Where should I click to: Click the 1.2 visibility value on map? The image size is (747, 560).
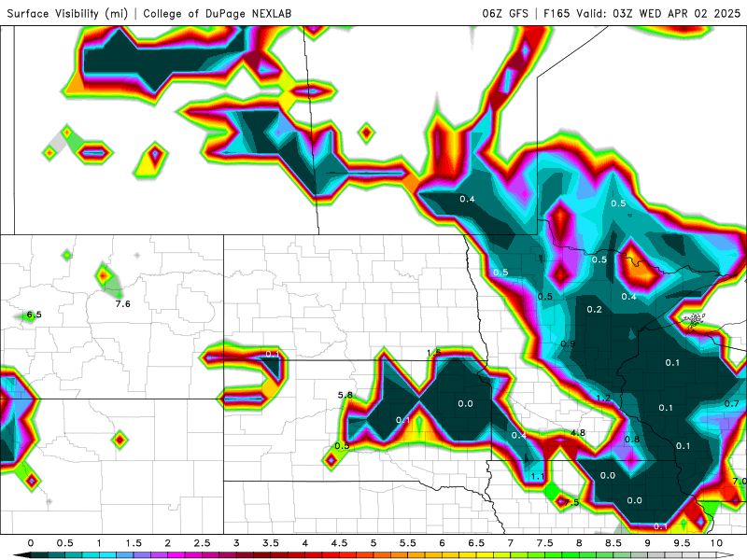(x=603, y=399)
